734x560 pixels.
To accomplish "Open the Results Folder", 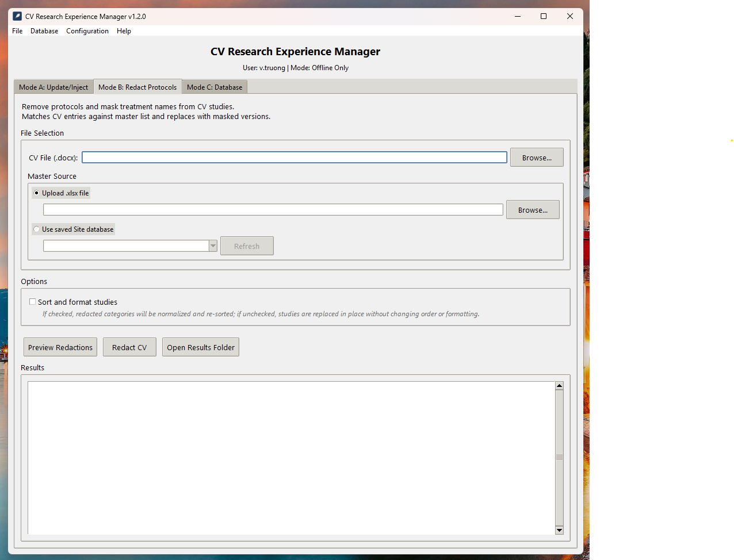I will (201, 347).
